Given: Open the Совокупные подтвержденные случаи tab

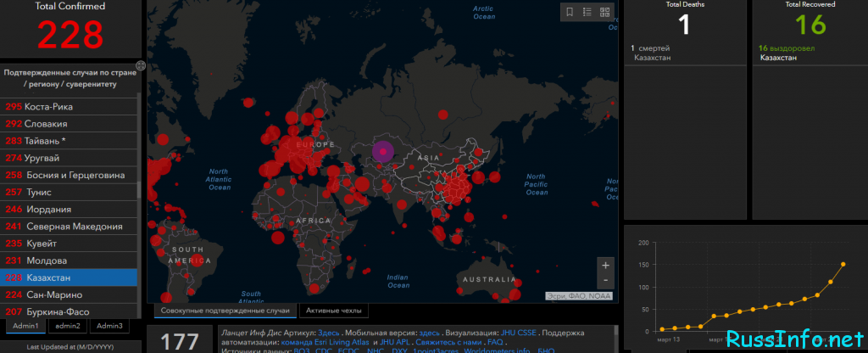Looking at the screenshot, I should click(x=225, y=311).
